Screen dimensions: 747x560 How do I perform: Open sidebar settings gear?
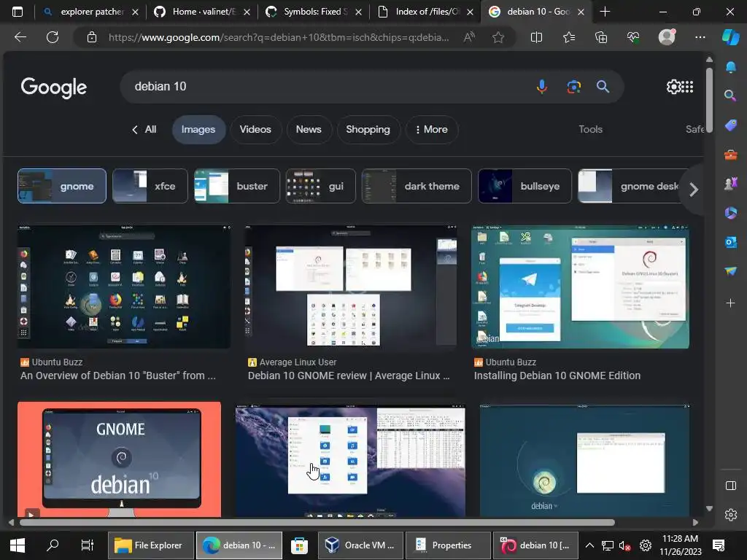click(730, 515)
